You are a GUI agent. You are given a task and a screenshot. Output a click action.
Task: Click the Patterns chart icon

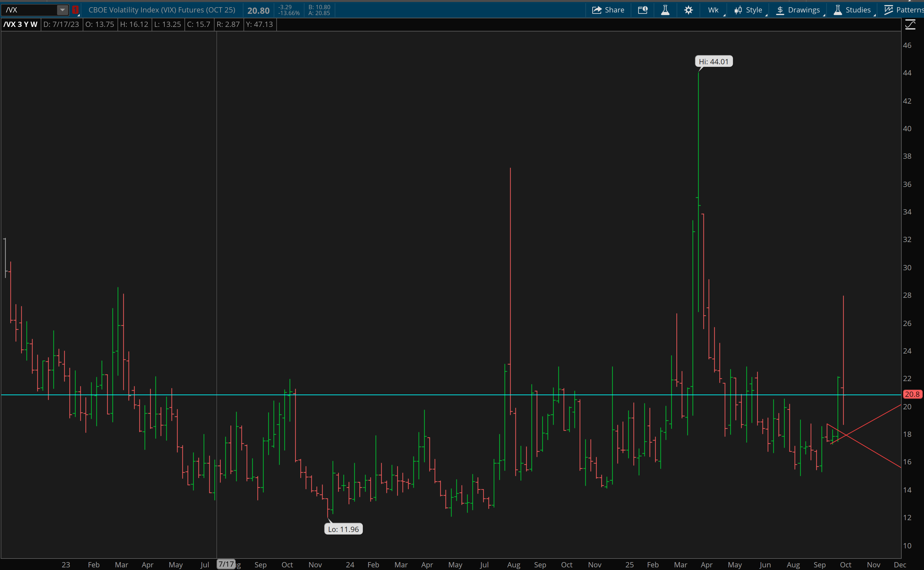pos(889,10)
